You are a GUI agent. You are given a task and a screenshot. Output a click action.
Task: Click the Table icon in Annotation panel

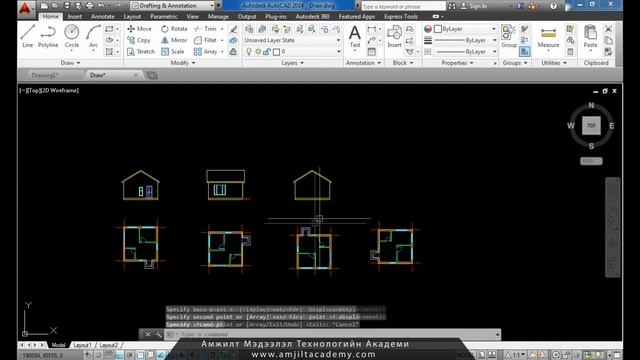(x=371, y=52)
